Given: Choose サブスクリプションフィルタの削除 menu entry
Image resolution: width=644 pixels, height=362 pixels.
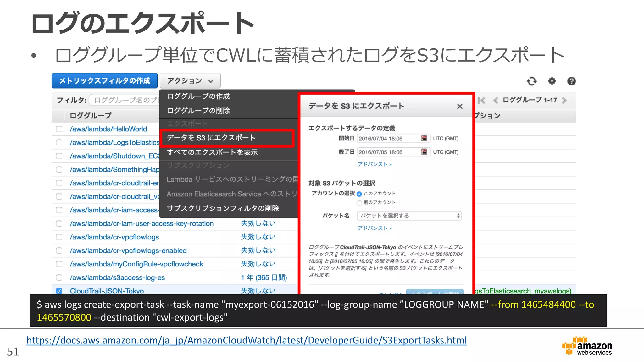Looking at the screenshot, I should click(223, 208).
